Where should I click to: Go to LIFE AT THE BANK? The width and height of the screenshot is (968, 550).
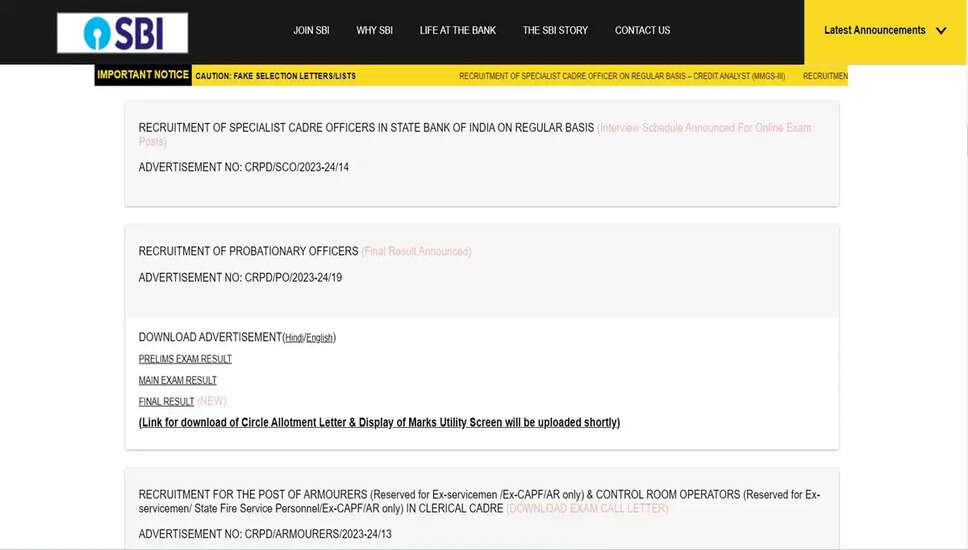coord(457,31)
